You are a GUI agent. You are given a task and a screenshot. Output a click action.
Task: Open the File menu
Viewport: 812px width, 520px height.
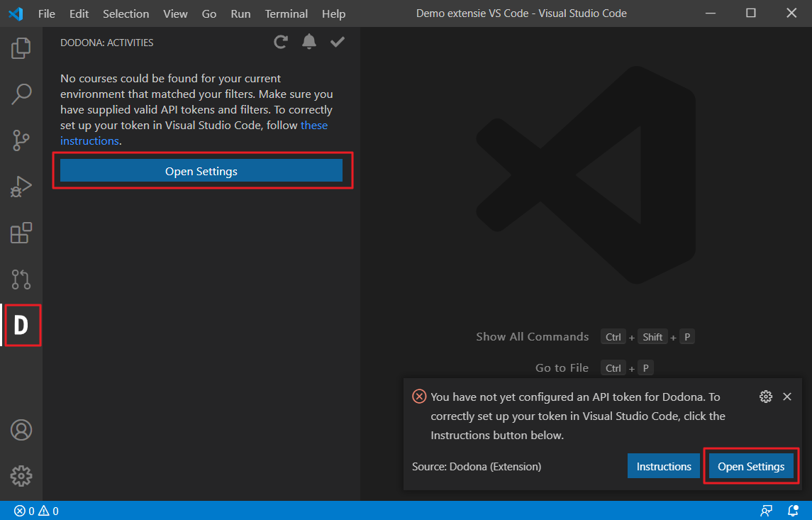click(x=47, y=14)
